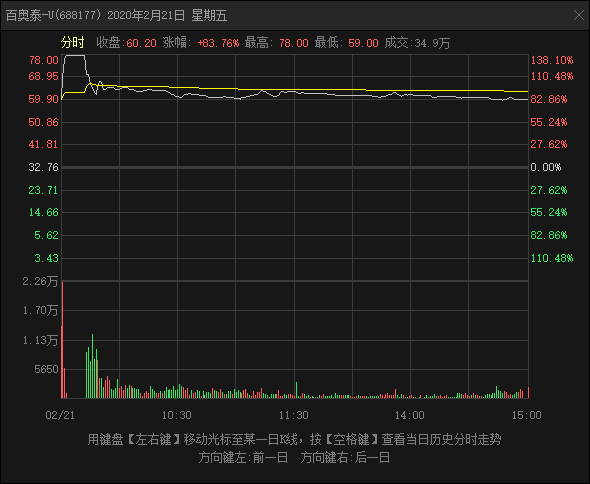Click the 14.66 price axis label

44,212
